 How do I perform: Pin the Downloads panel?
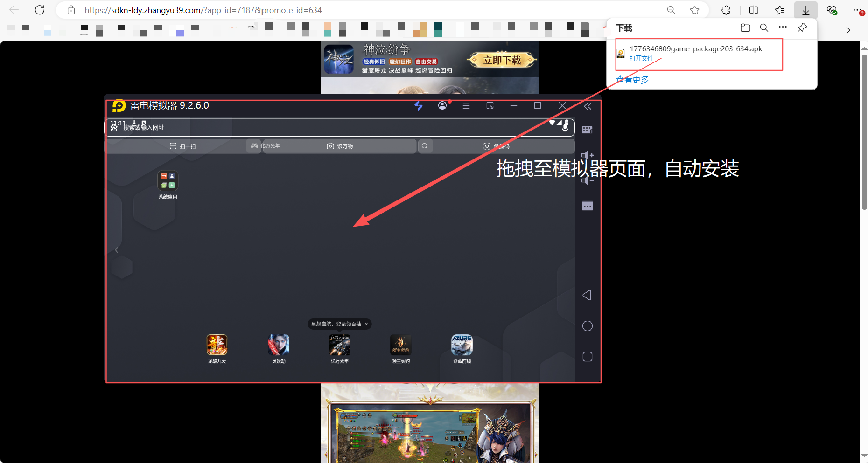coord(802,28)
